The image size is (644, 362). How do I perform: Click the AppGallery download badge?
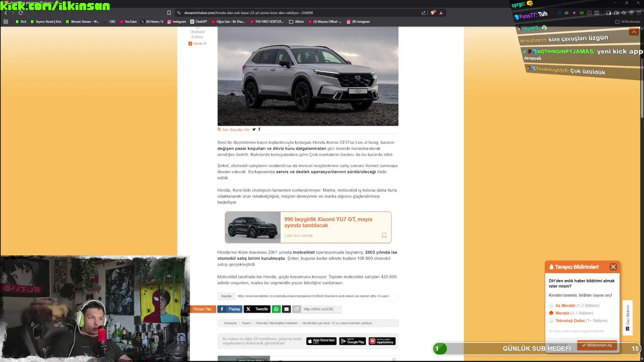(x=382, y=341)
